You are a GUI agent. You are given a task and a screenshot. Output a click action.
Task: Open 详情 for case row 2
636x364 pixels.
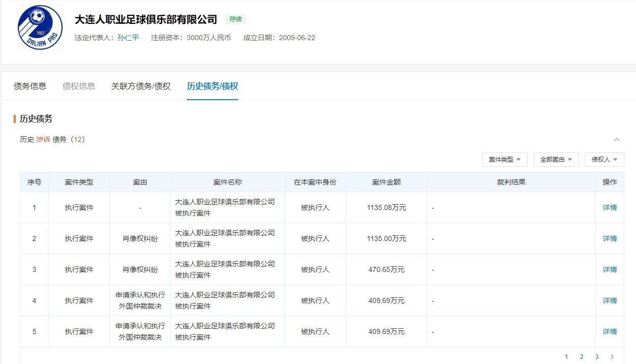tap(610, 238)
